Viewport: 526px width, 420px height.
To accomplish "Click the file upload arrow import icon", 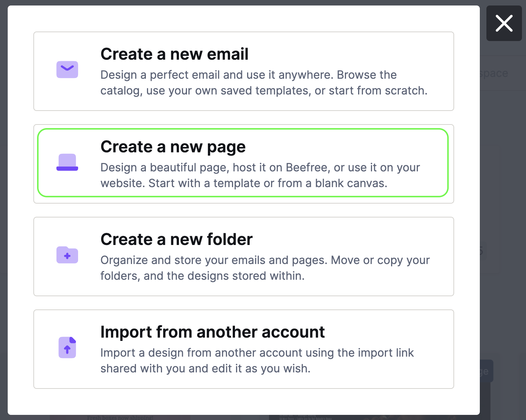I will click(x=67, y=347).
